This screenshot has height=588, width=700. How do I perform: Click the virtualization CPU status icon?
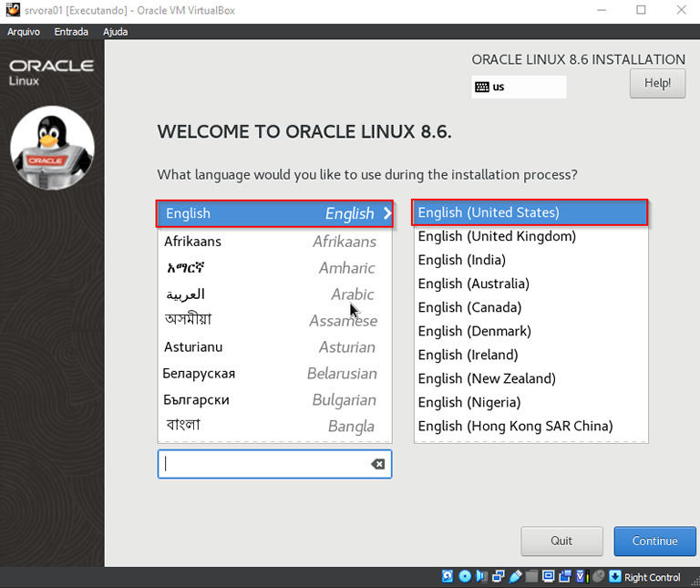(582, 576)
